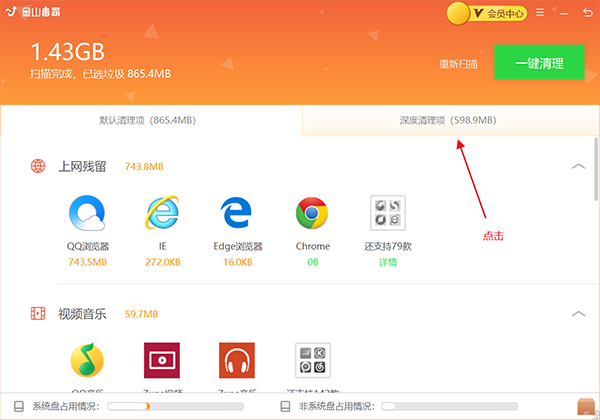Click 重新扫描 to rescan
Image resolution: width=600 pixels, height=420 pixels.
(x=458, y=64)
